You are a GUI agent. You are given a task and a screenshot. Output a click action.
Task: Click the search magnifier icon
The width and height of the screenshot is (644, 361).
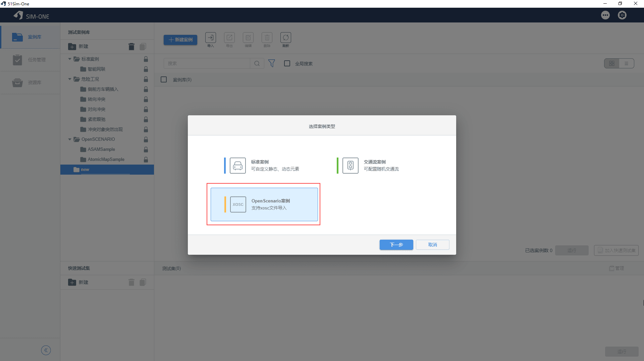tap(257, 63)
